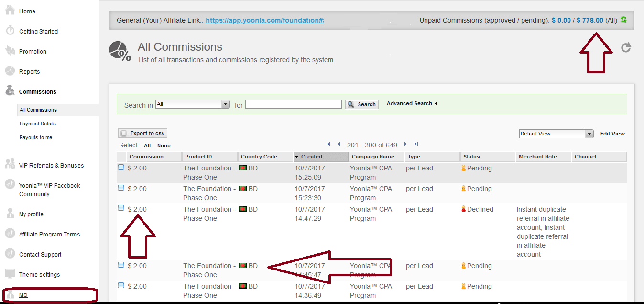The image size is (644, 304).
Task: Click the gray page reload arrow icon
Action: pos(626,47)
